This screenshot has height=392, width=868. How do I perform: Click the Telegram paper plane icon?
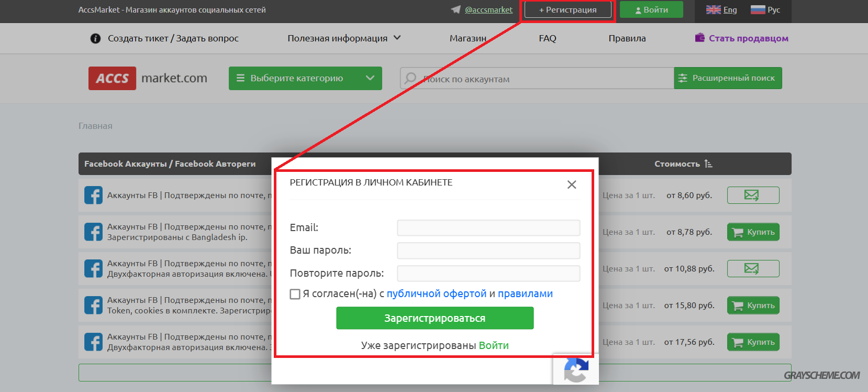coord(456,9)
